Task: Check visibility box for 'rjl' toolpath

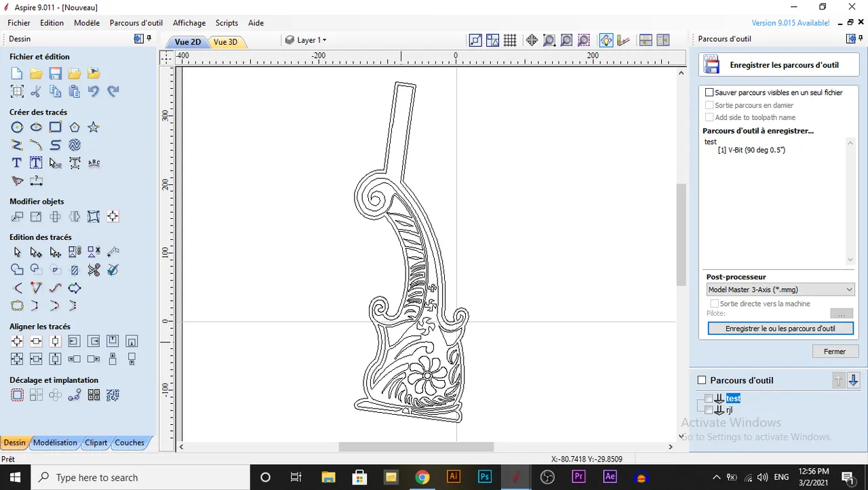Action: pyautogui.click(x=709, y=410)
